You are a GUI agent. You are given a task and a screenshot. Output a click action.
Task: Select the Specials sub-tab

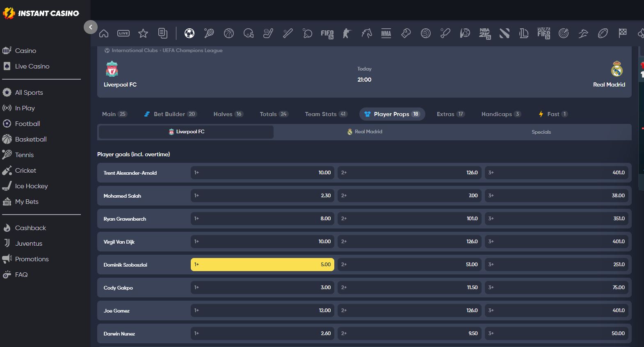point(541,132)
